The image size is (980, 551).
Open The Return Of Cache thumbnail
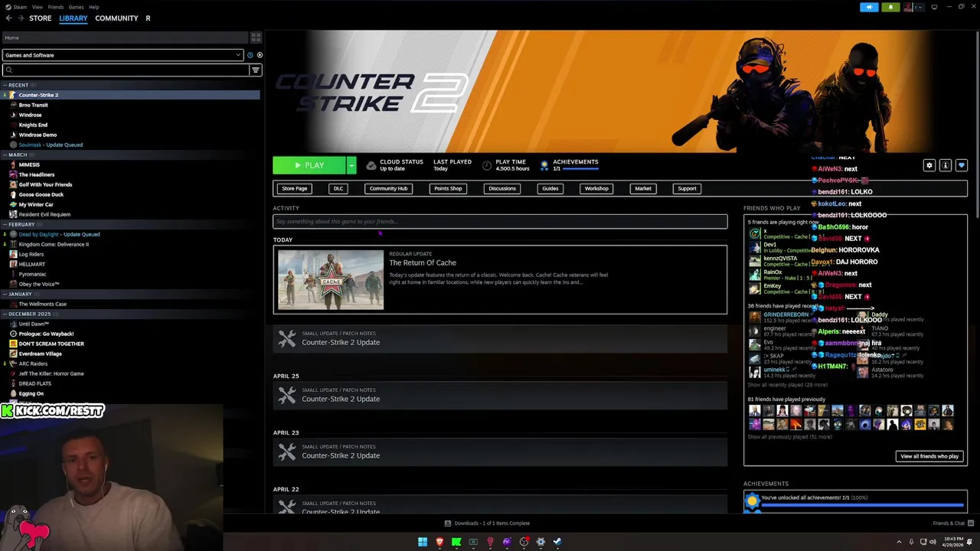click(x=331, y=279)
